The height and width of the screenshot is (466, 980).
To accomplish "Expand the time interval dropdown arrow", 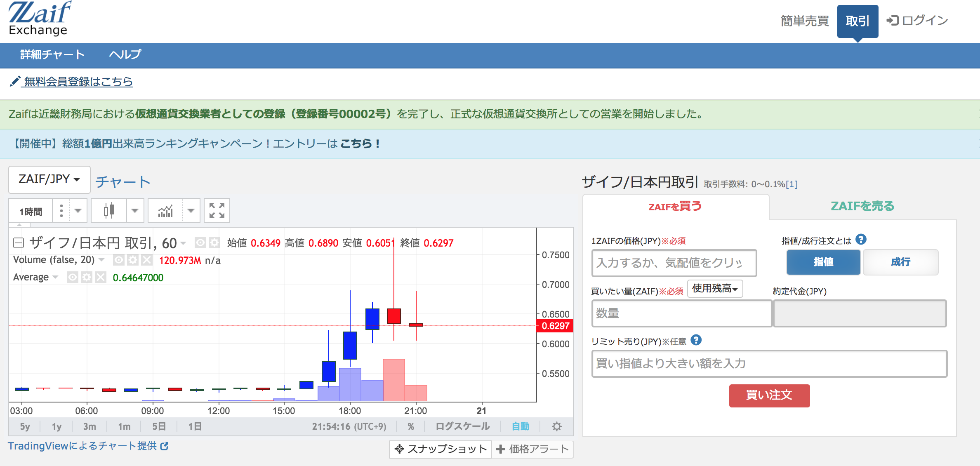I will tap(78, 210).
